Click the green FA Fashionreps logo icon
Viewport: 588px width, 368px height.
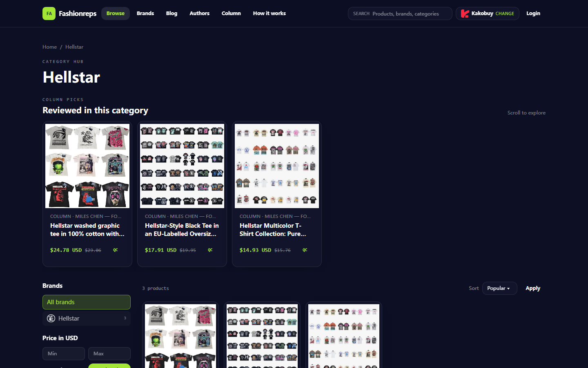pyautogui.click(x=49, y=13)
